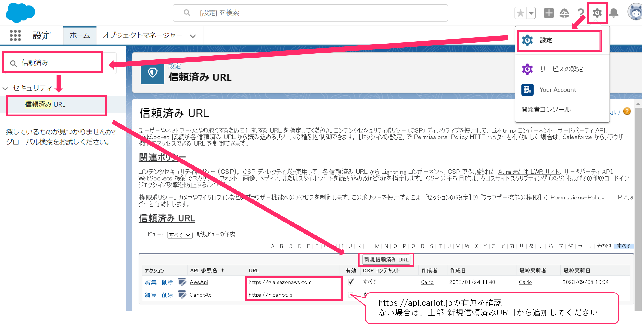This screenshot has width=644, height=328.
Task: Click the shield icon beside the page title
Action: [152, 73]
